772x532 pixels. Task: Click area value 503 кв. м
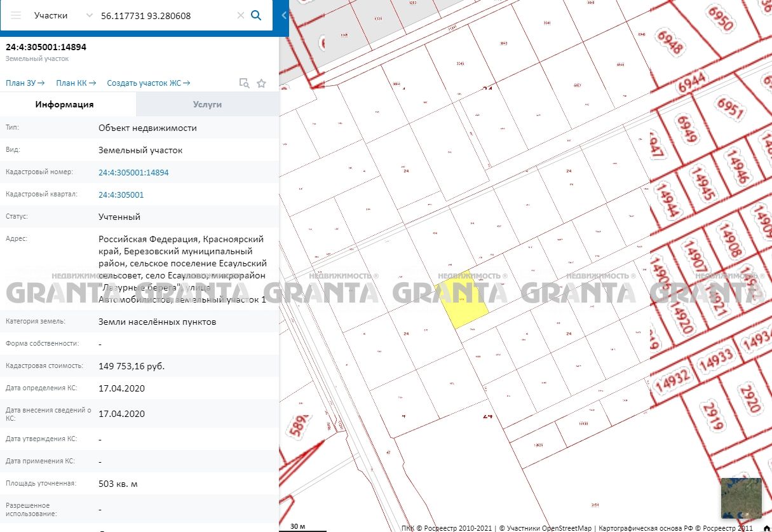point(118,484)
